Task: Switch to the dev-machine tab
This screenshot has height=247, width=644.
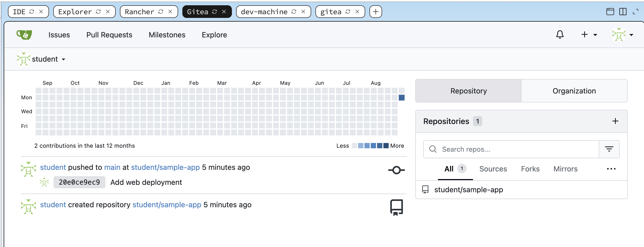Action: pos(264,12)
